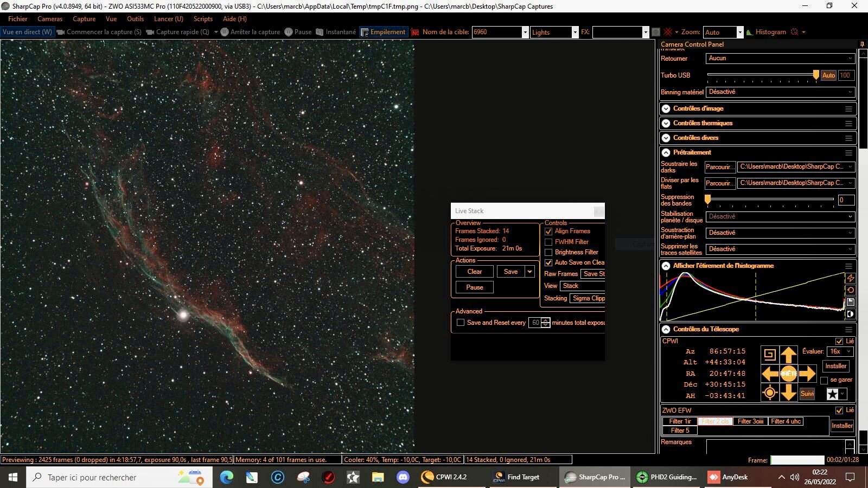This screenshot has width=868, height=488.
Task: Open the Cameras menu
Action: click(50, 18)
